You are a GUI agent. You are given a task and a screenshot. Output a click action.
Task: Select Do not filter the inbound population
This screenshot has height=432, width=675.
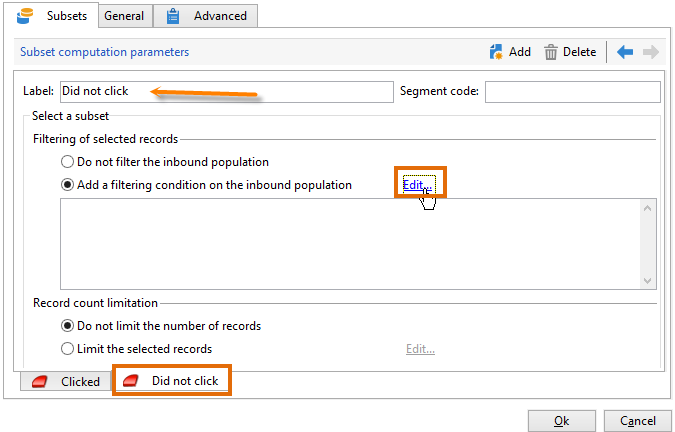click(x=67, y=161)
